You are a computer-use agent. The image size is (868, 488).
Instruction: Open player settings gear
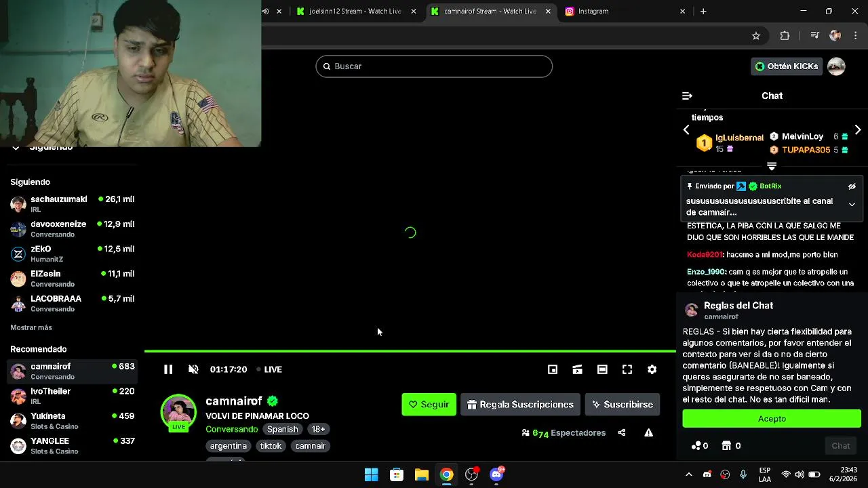pos(652,369)
